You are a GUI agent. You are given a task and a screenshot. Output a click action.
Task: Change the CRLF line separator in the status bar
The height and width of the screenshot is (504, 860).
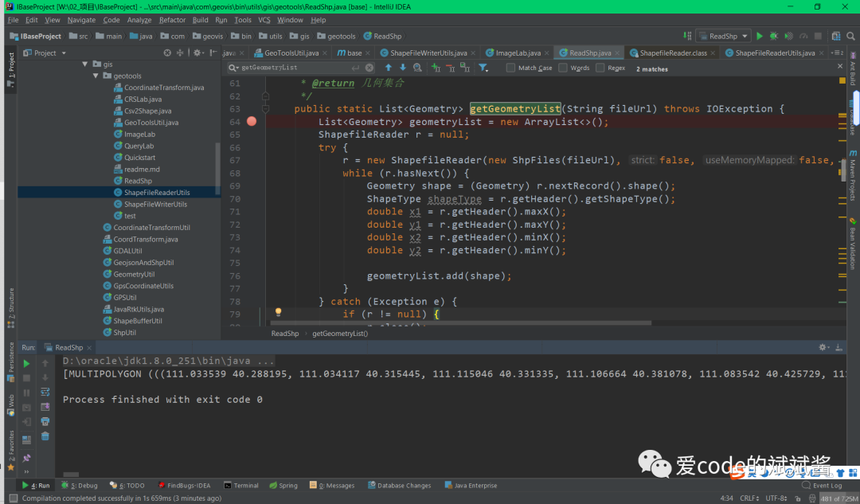[x=750, y=498]
